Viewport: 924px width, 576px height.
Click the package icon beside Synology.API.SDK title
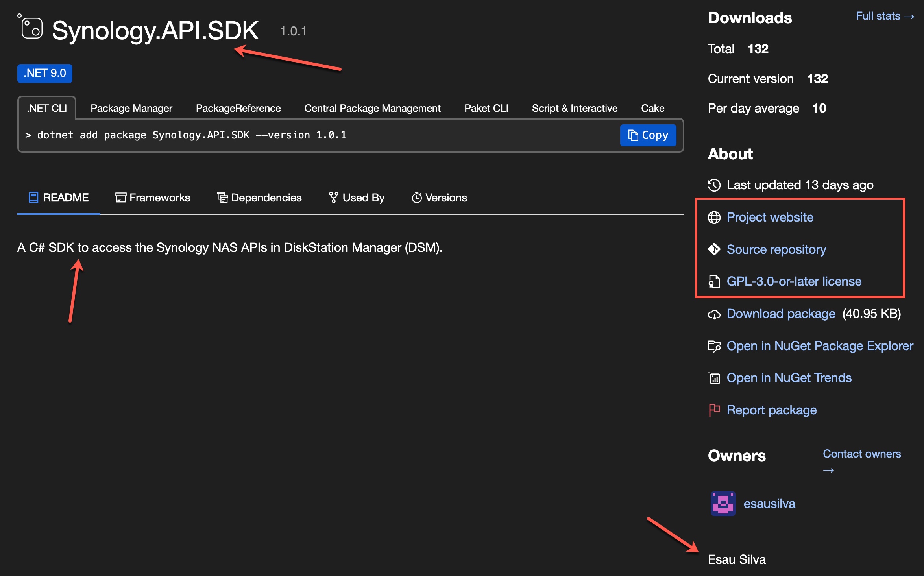point(31,28)
